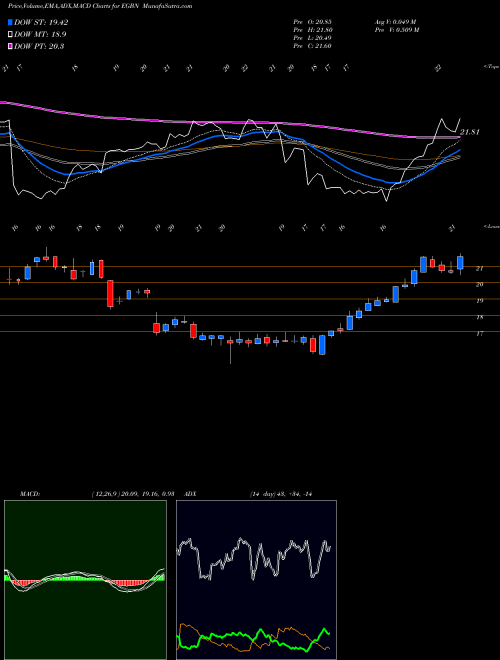Click the 19 price axis label
500x660 pixels.
[x=479, y=301]
